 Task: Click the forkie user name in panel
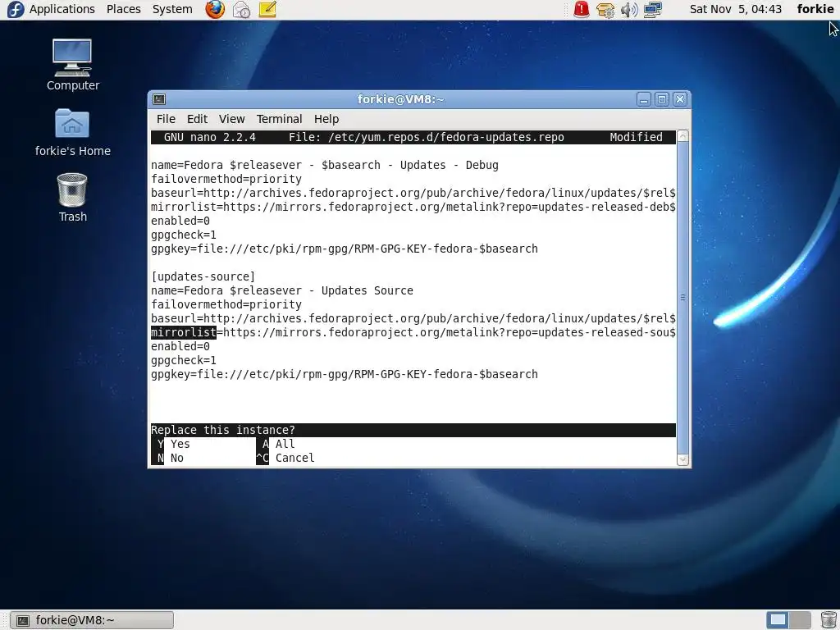tap(815, 9)
